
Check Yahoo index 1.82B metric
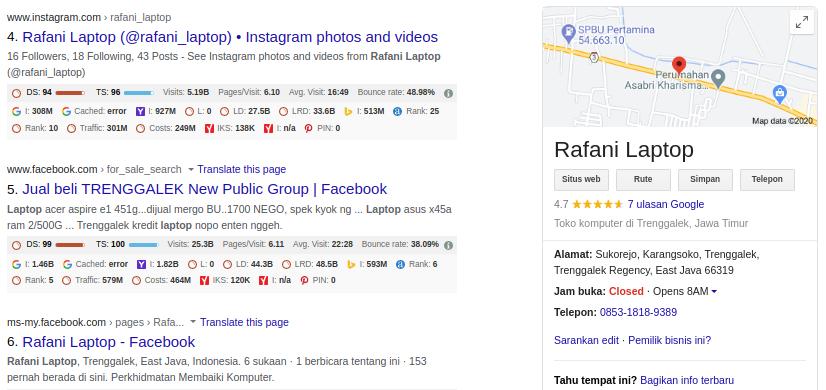(158, 264)
